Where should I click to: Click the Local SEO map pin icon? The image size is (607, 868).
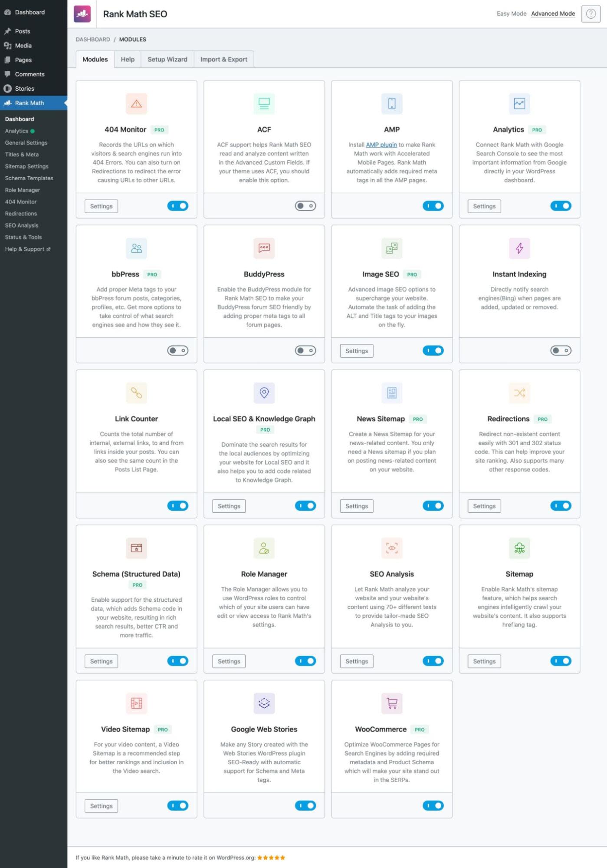tap(264, 393)
